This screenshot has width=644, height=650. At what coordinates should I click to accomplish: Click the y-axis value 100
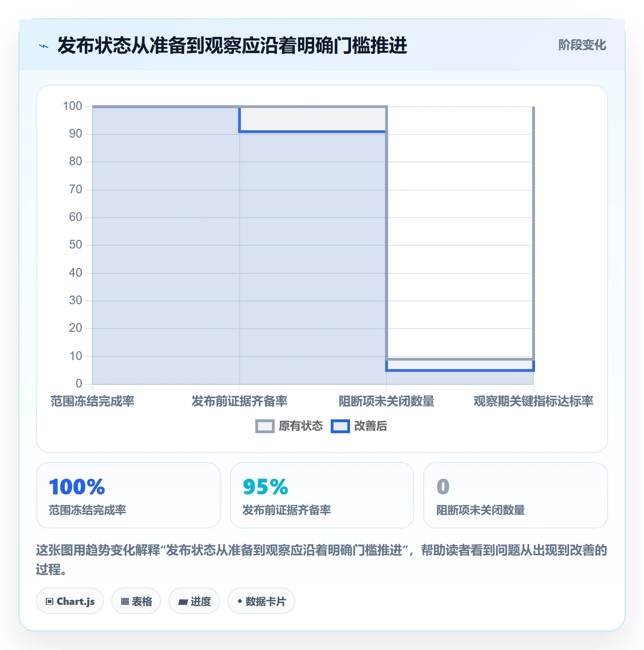(73, 106)
